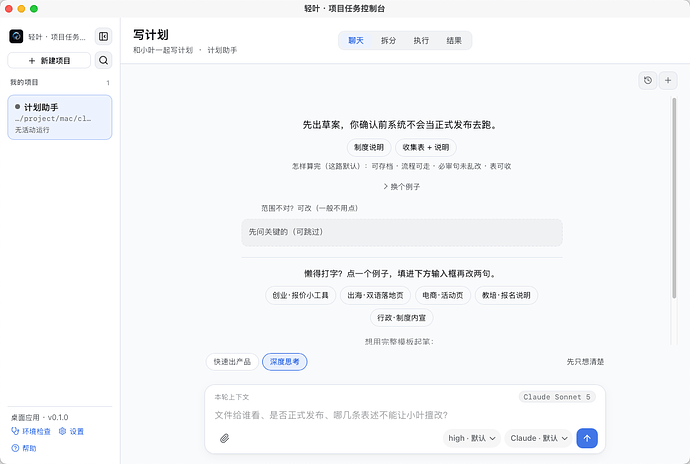Collapse the sidebar panel icon
Image resolution: width=690 pixels, height=464 pixels.
(x=103, y=36)
